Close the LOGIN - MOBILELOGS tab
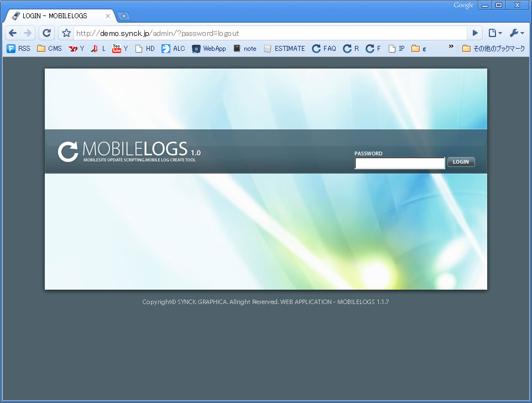The height and width of the screenshot is (403, 532). [107, 16]
